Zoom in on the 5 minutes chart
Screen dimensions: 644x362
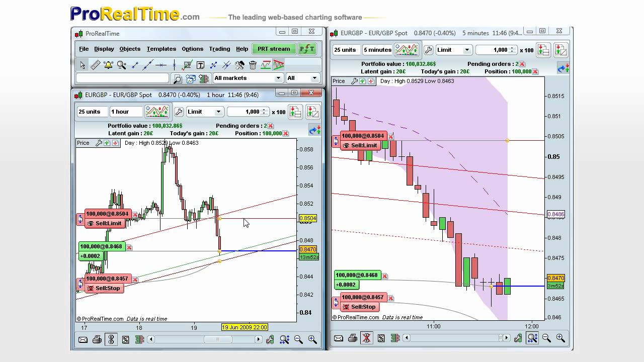(560, 338)
